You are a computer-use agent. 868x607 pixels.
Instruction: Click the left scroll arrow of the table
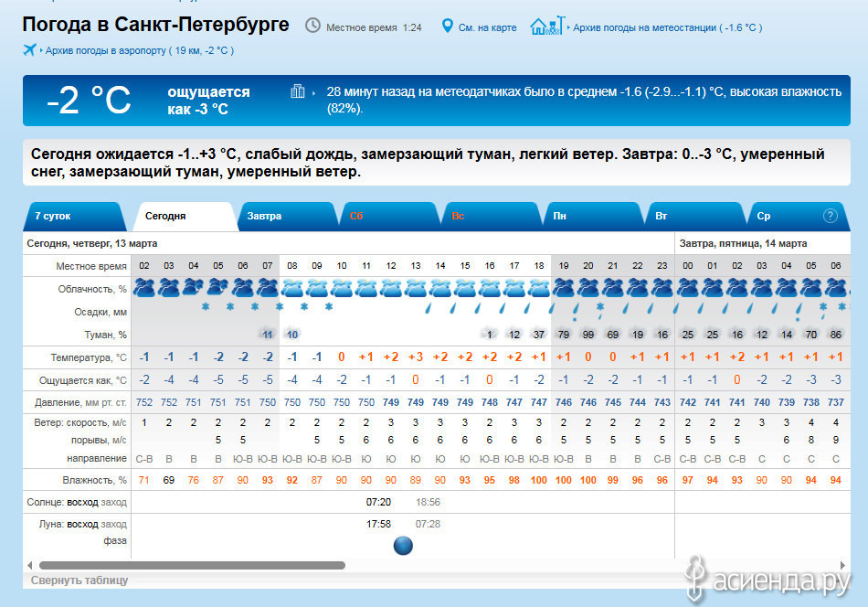click(x=30, y=566)
